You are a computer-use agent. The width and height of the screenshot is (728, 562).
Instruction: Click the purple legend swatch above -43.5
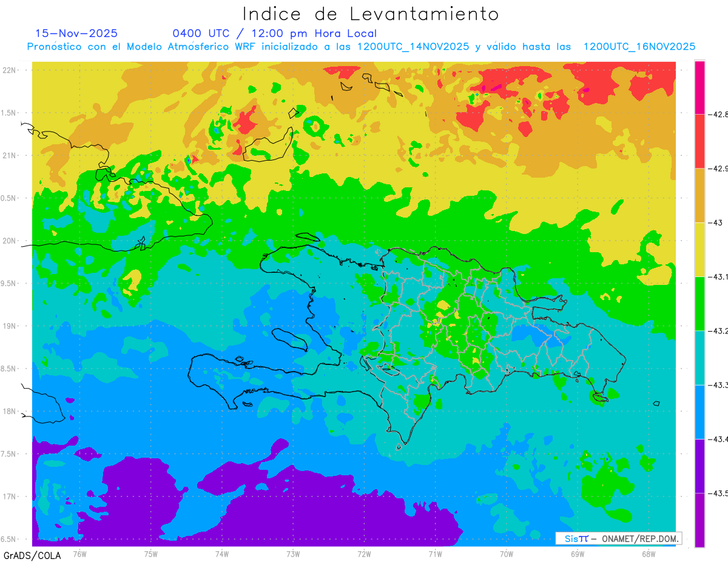coord(699,466)
